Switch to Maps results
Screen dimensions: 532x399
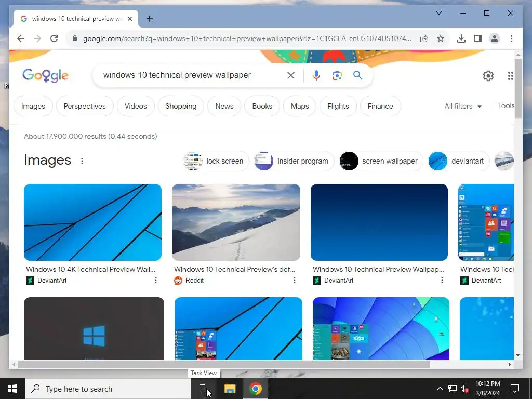point(300,106)
